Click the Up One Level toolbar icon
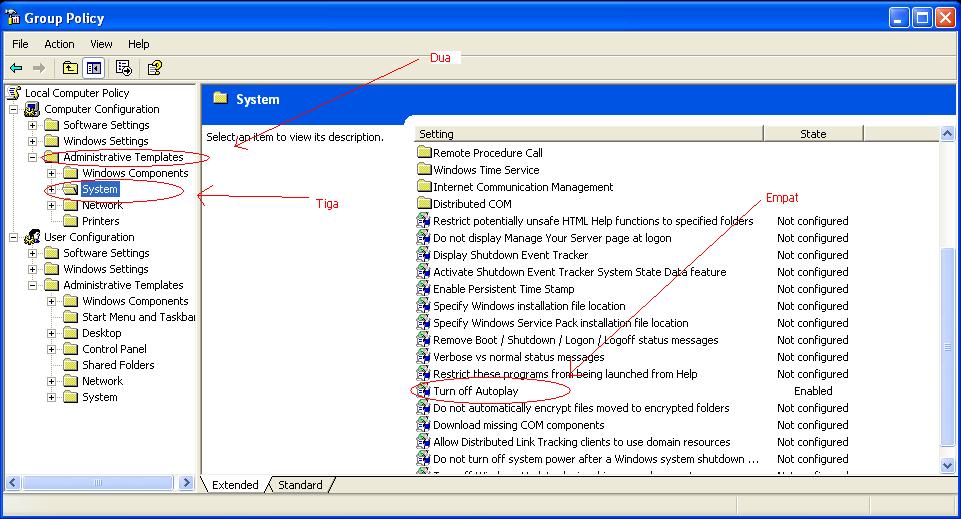The width and height of the screenshot is (961, 519). pos(70,68)
